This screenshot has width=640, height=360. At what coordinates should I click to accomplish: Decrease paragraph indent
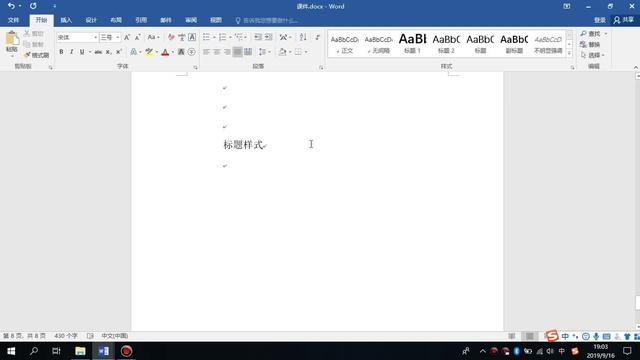258,37
